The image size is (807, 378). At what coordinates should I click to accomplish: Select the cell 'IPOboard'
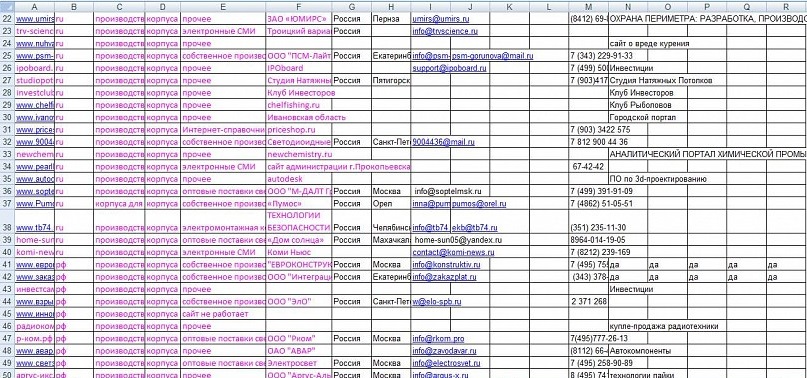[298, 68]
